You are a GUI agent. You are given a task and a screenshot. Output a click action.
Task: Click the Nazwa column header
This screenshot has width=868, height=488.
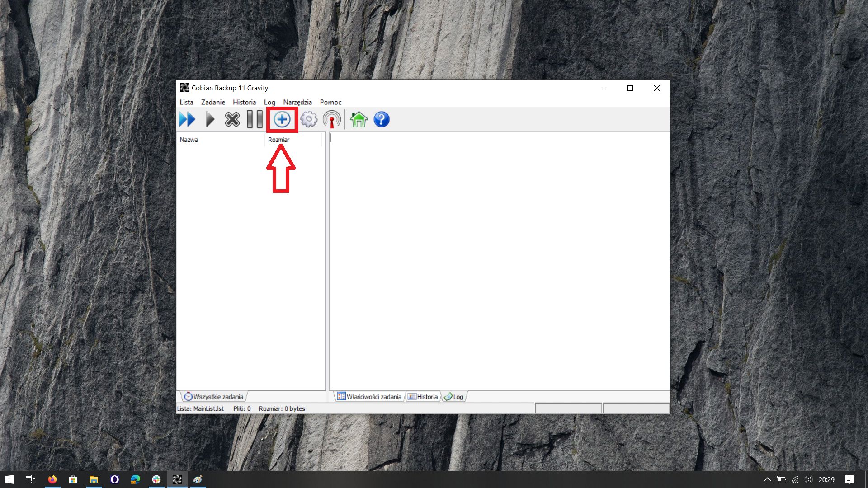[x=189, y=140]
